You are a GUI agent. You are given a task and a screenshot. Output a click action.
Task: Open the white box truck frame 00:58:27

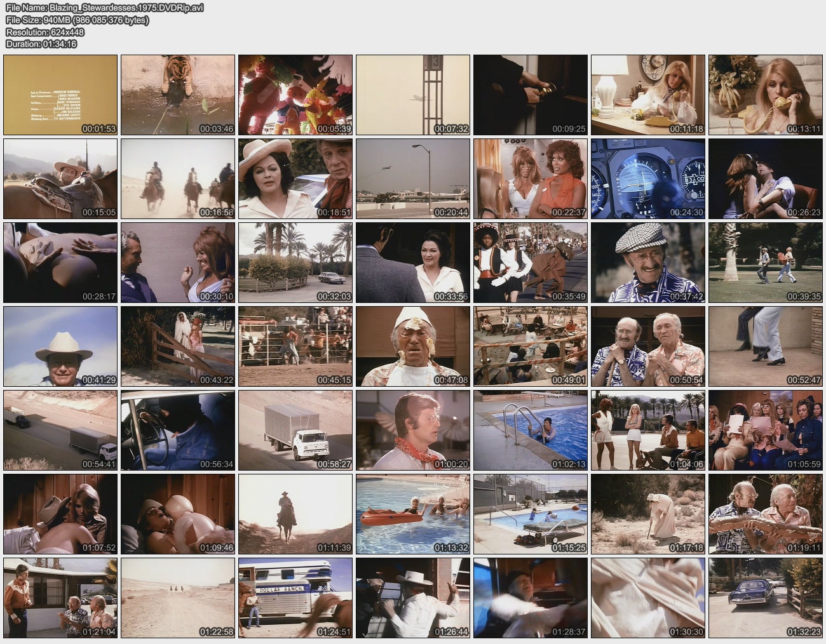[295, 430]
